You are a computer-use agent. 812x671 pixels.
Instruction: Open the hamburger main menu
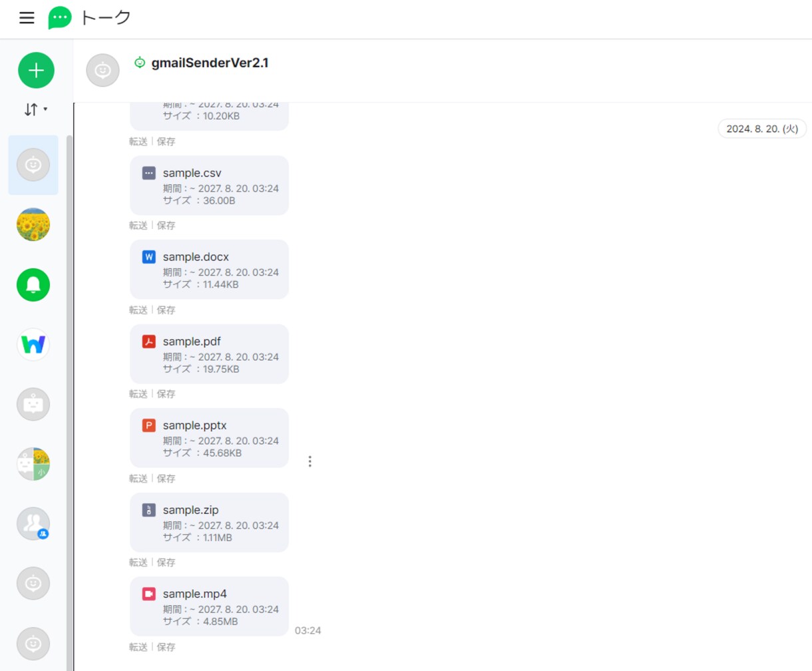coord(27,18)
